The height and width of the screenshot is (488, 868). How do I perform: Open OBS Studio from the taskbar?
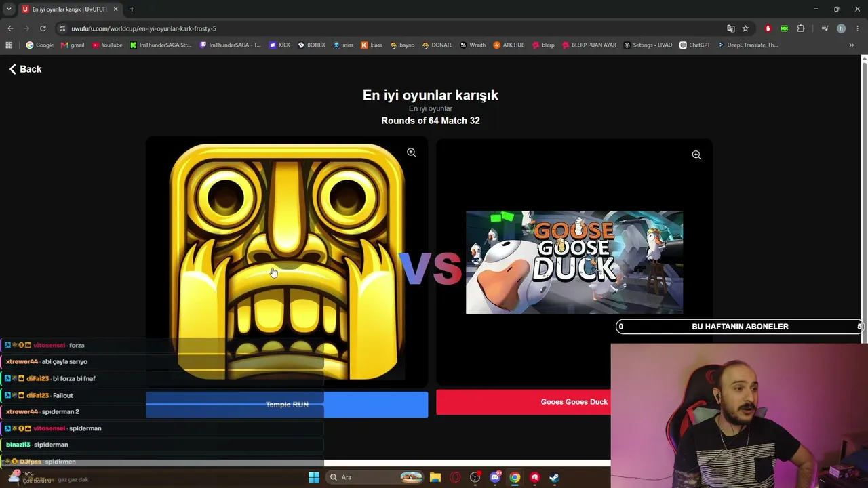[475, 477]
